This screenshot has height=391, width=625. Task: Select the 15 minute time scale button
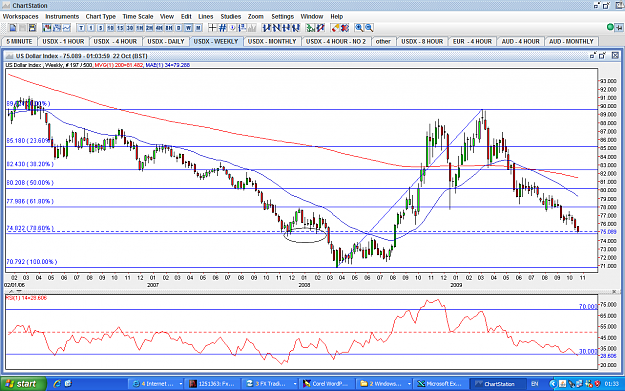tap(120, 28)
